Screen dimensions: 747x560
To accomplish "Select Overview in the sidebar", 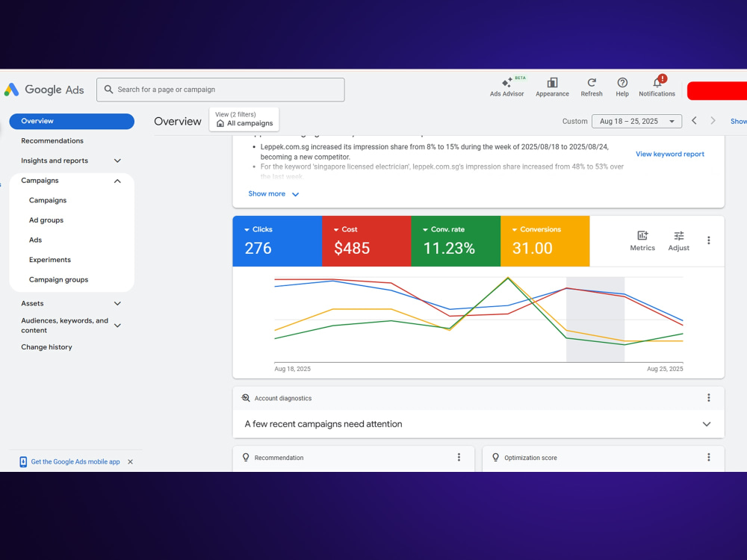I will (x=72, y=121).
